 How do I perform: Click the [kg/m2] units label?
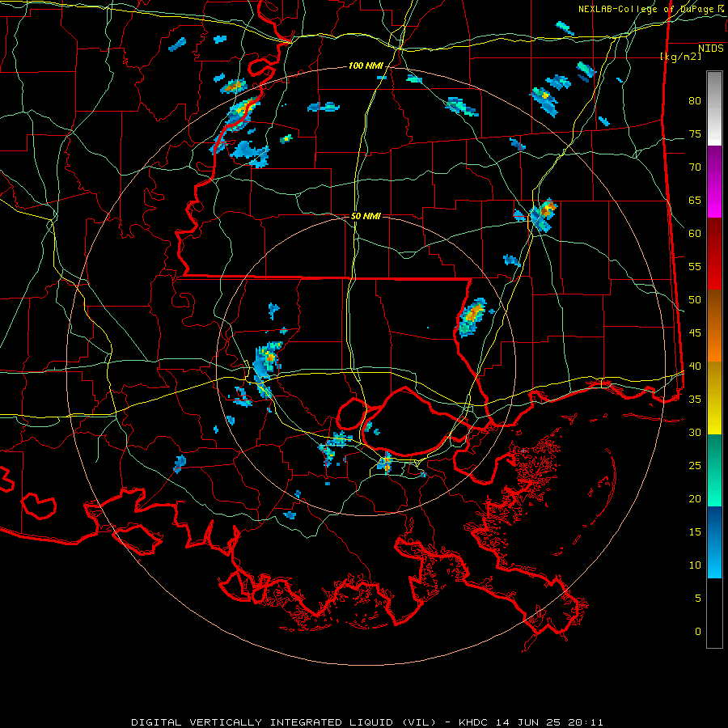tap(680, 57)
